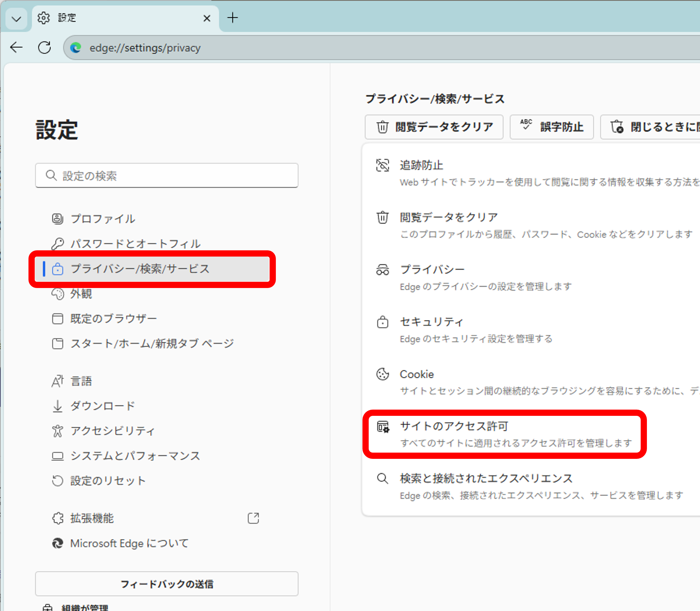Click the 設定の検索 search field
Screen dimensions: 700x611
tap(167, 176)
